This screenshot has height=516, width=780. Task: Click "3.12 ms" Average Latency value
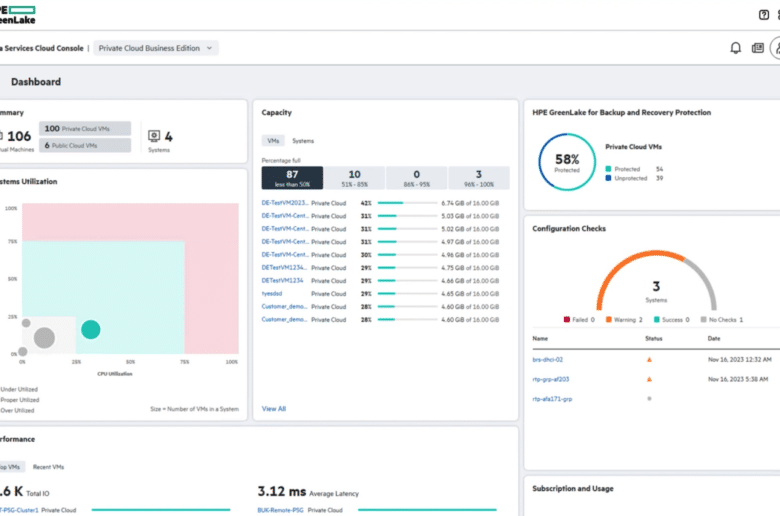coord(282,491)
